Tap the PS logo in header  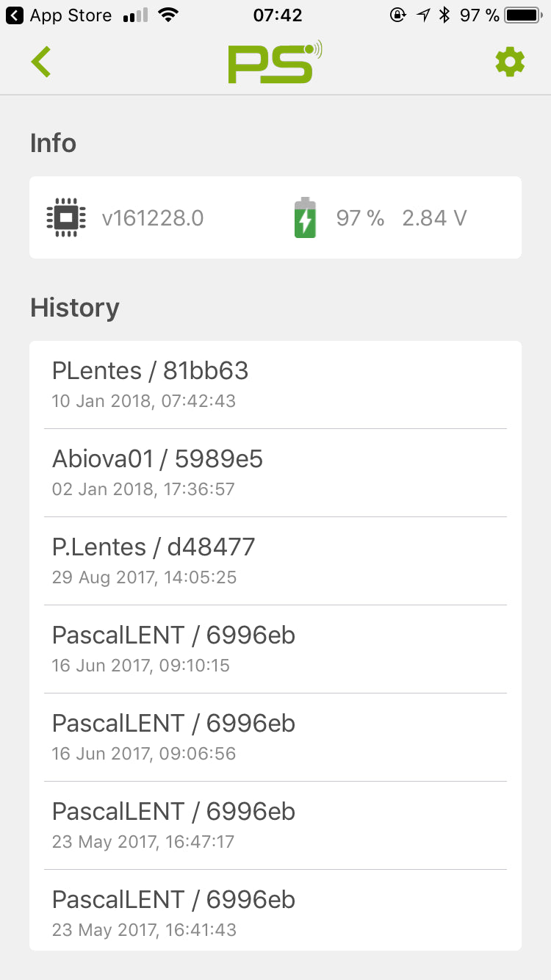pos(275,62)
